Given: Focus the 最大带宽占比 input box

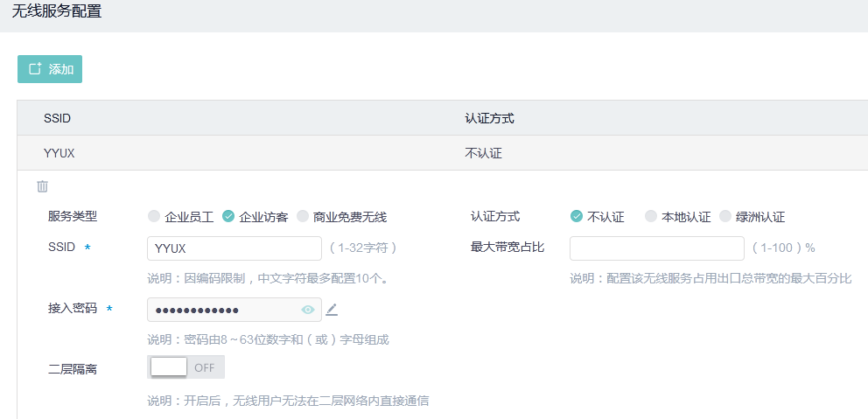Looking at the screenshot, I should click(656, 248).
